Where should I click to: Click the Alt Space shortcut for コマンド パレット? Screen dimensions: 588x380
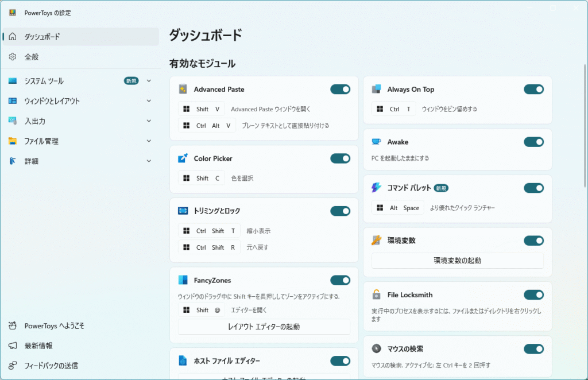coord(398,208)
